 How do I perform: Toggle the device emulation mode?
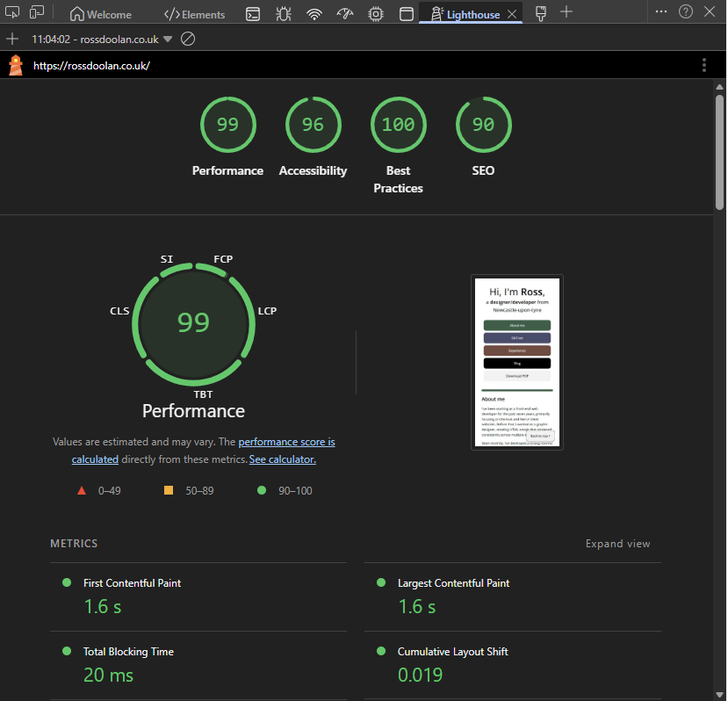36,12
